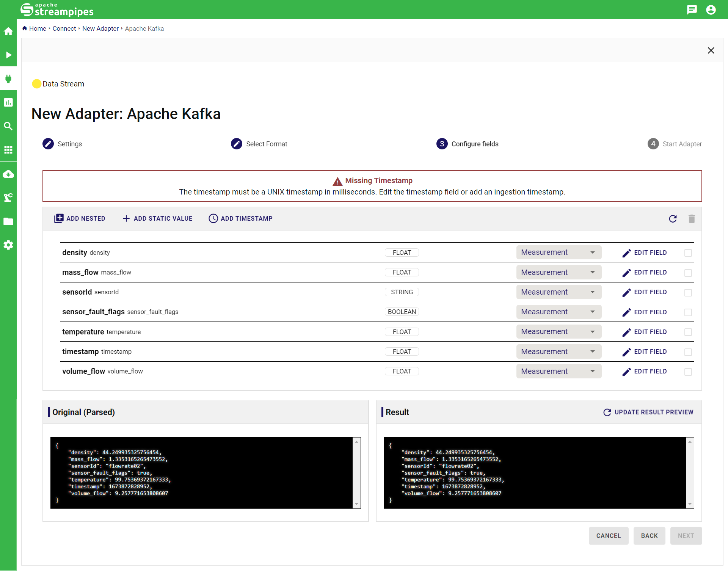The height and width of the screenshot is (571, 728).
Task: Click the refresh icon in fields toolbar
Action: pos(673,219)
